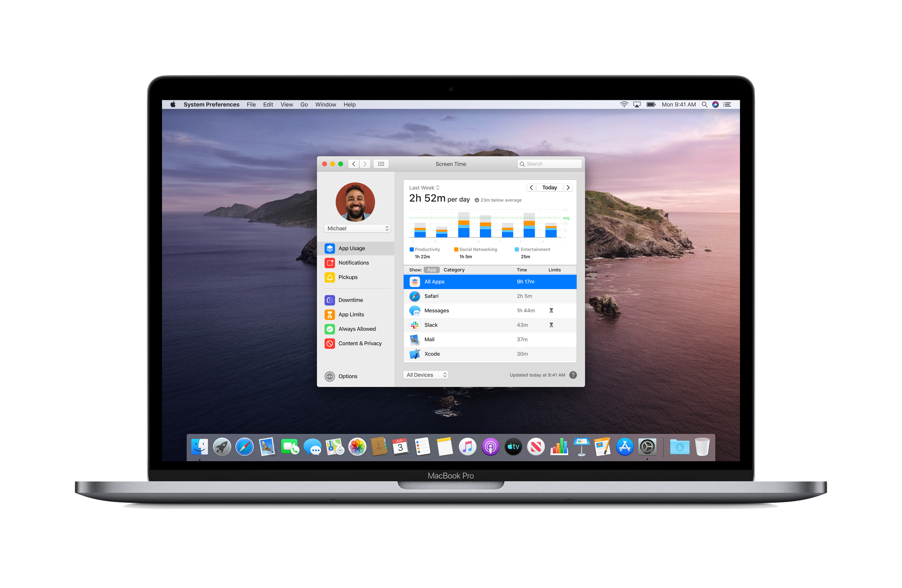The height and width of the screenshot is (588, 902).
Task: Open the View menu
Action: click(x=286, y=104)
